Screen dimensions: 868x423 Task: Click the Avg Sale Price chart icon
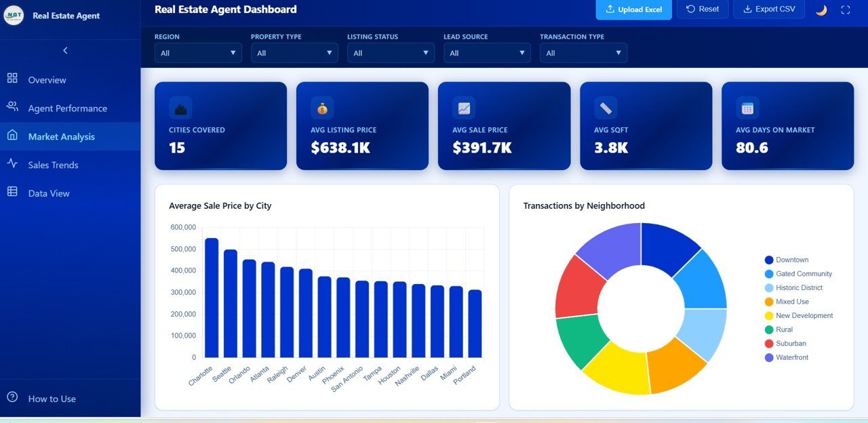pyautogui.click(x=463, y=107)
